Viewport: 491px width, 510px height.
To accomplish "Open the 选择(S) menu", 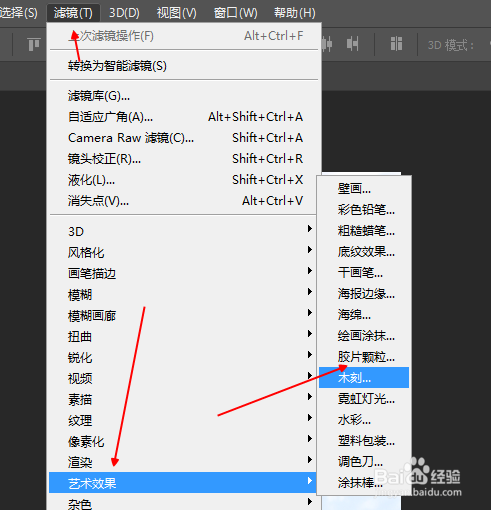I will point(19,13).
